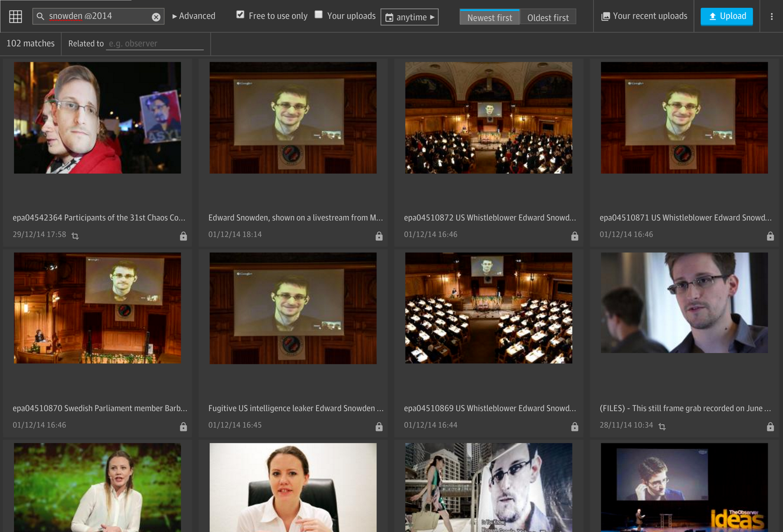Open thumbnail of woman in office chair
This screenshot has width=783, height=532.
pyautogui.click(x=293, y=488)
